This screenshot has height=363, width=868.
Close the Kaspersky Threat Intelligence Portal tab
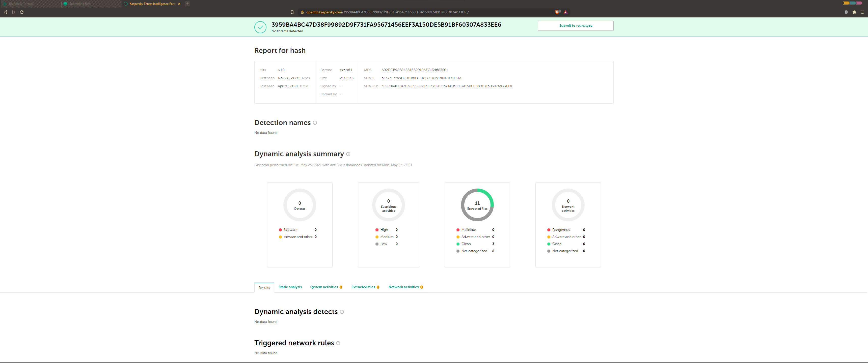click(179, 4)
